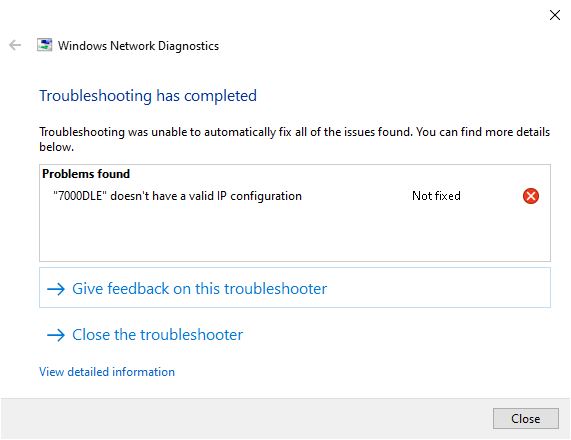571x440 pixels.
Task: Click blank area right of Close the troubleshooter
Action: coord(397,335)
